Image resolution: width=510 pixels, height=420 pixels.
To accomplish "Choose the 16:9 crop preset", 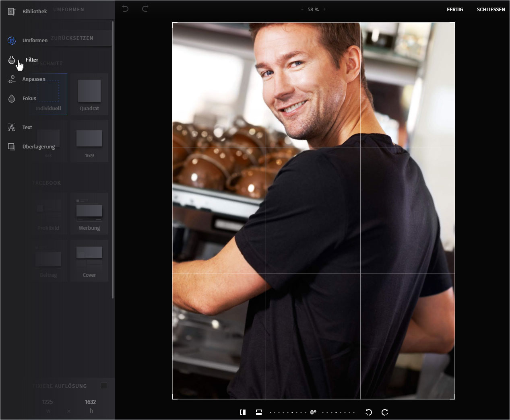I will pos(89,141).
